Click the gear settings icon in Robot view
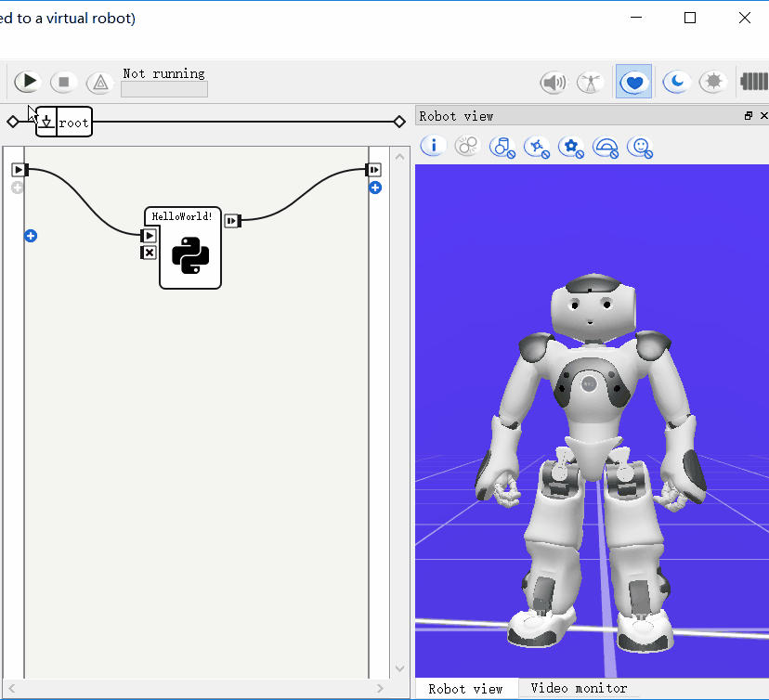The image size is (769, 700). 571,147
